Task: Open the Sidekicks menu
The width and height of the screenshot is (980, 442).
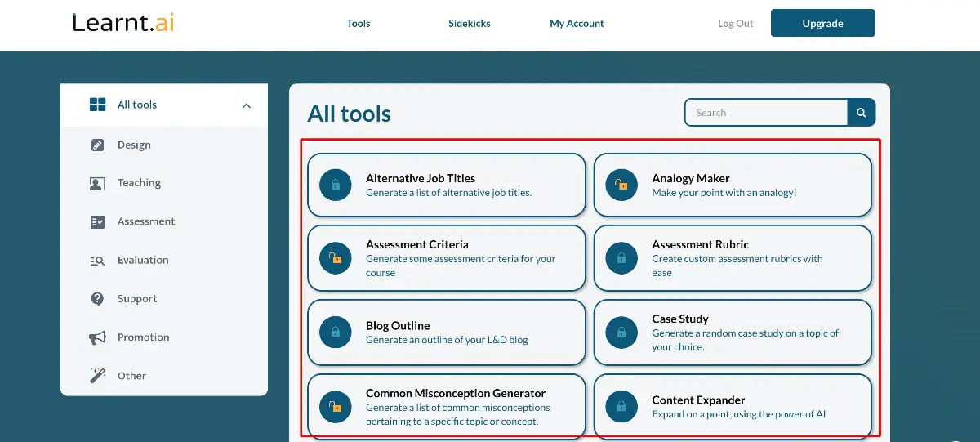Action: point(470,24)
